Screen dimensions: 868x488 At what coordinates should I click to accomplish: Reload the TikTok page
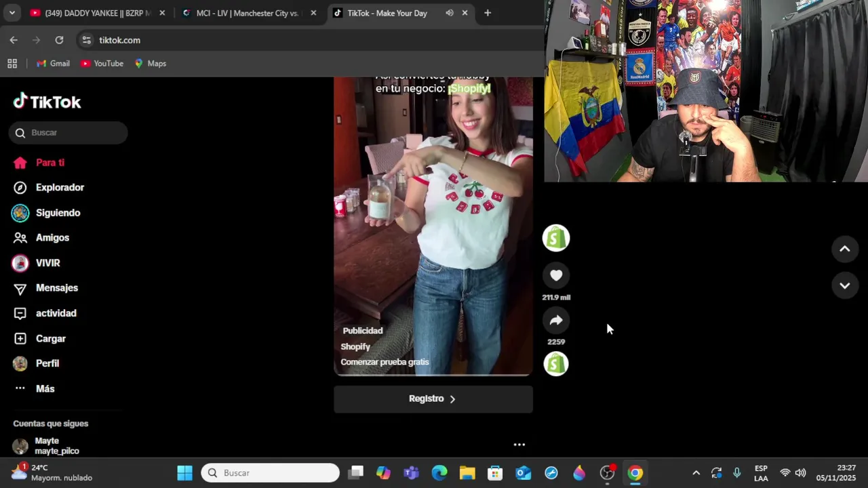59,40
